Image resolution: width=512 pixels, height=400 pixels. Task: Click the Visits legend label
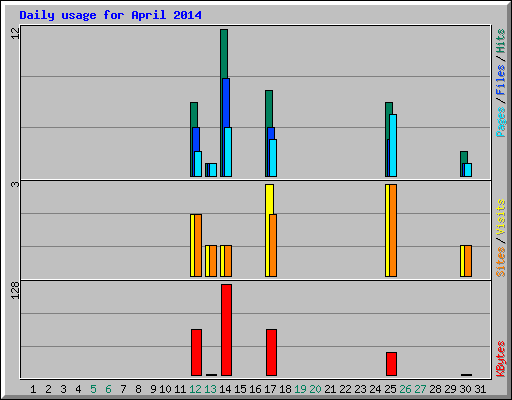pos(501,217)
